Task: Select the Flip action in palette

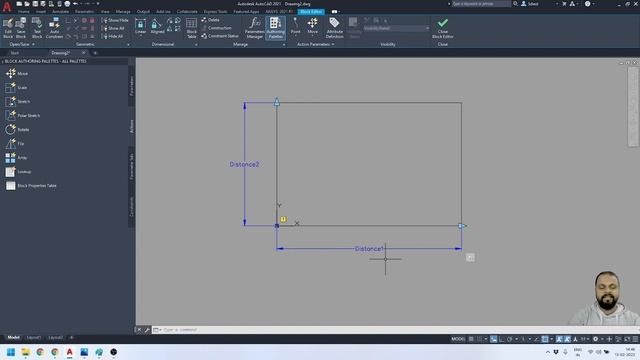Action: pos(15,143)
